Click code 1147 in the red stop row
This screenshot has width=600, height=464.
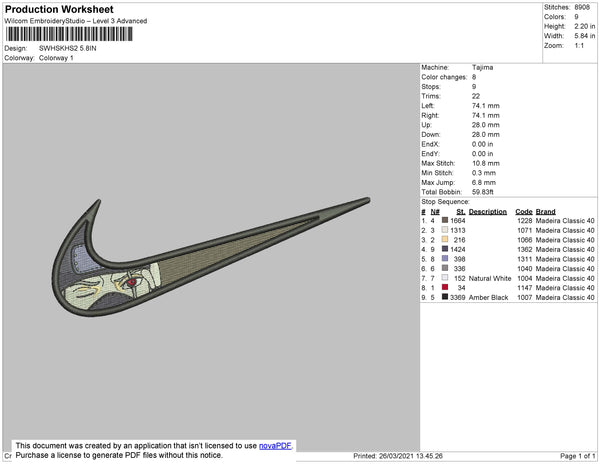click(525, 288)
